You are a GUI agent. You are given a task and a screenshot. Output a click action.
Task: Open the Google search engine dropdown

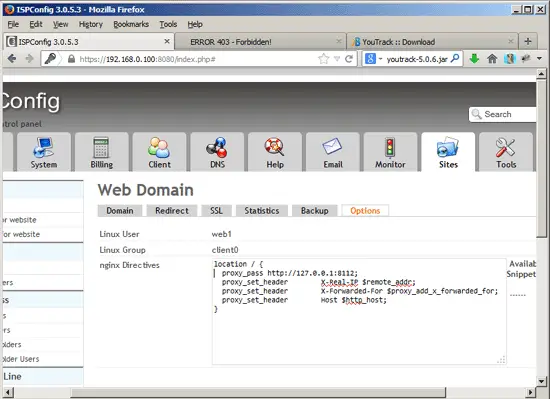pyautogui.click(x=380, y=59)
